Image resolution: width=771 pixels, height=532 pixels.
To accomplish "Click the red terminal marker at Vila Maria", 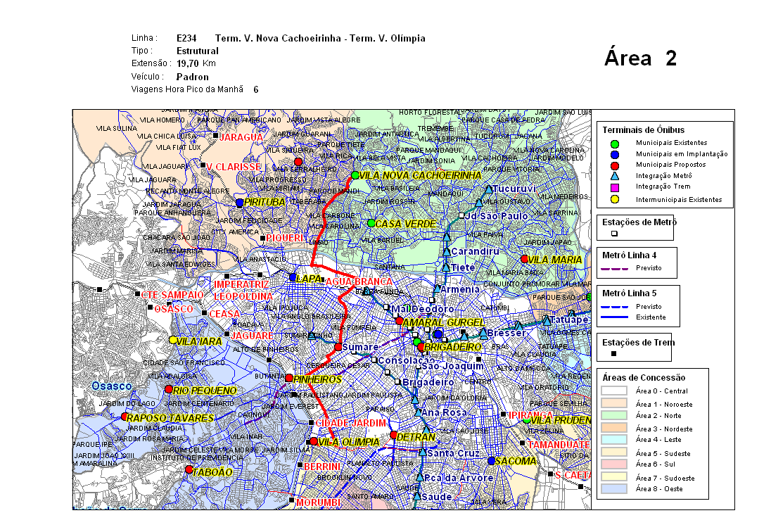I will [524, 259].
